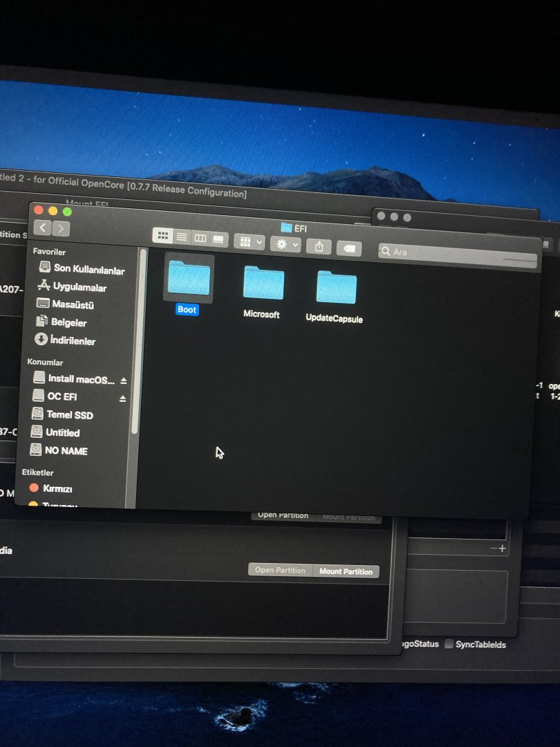Select the UpdateCapsule folder
The image size is (560, 747).
(x=335, y=296)
